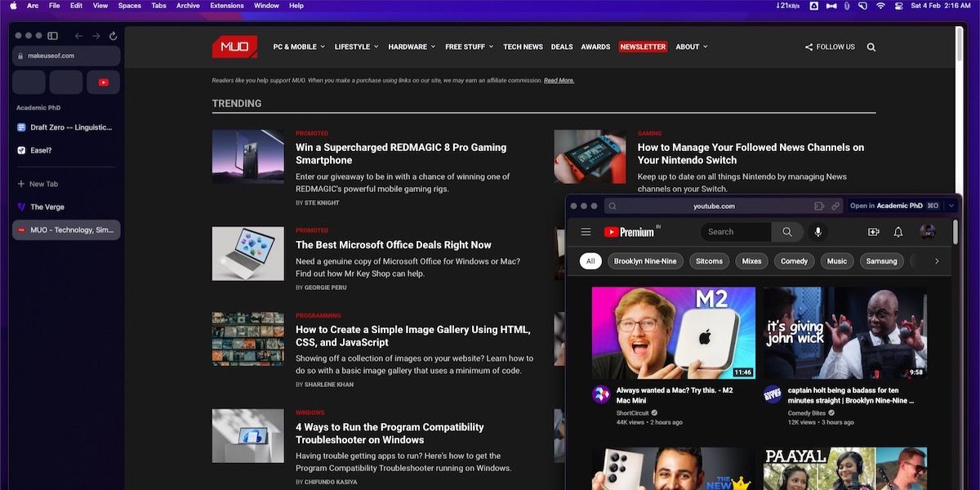Click the YouTube Premium logo
The image size is (980, 490).
[629, 232]
